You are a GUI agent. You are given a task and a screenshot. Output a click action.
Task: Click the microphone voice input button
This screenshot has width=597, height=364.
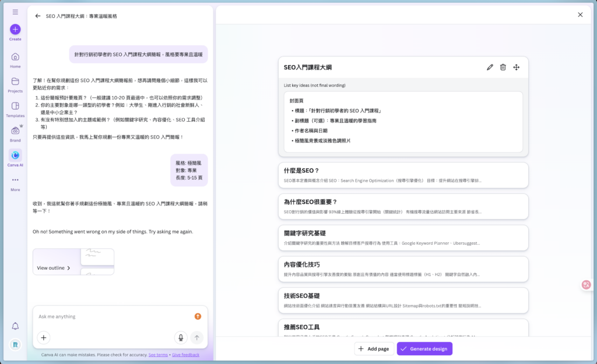181,337
